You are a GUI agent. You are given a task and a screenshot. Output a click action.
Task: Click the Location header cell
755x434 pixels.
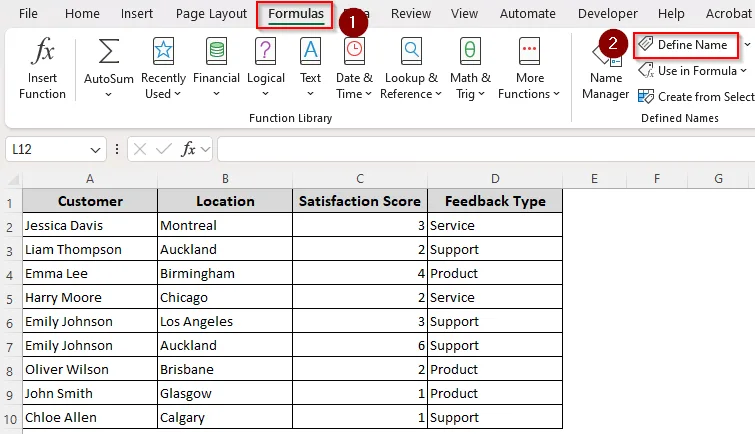[225, 201]
